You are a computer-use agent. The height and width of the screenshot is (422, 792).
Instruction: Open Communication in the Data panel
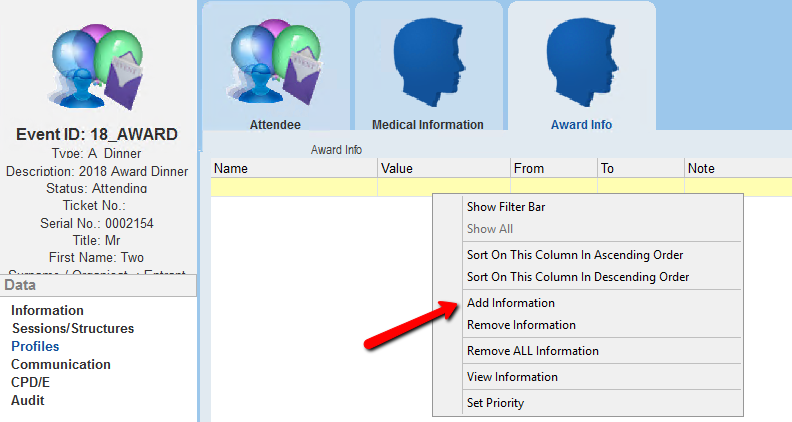60,365
